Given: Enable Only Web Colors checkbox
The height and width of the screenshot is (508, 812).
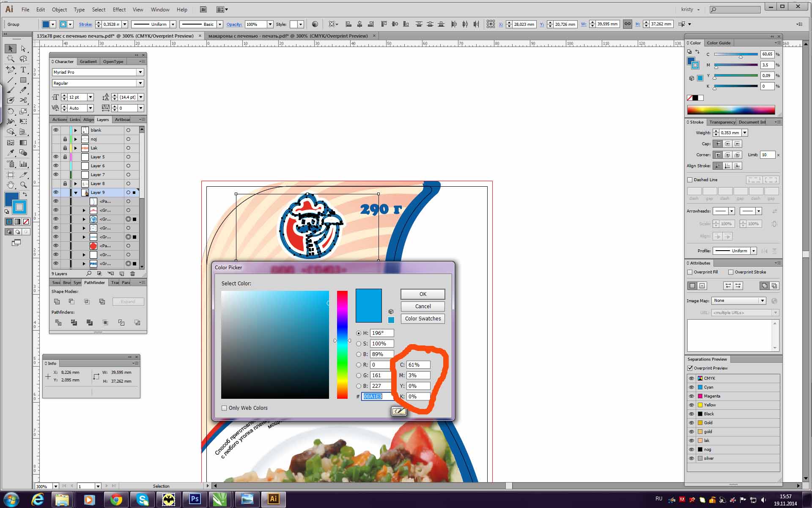Looking at the screenshot, I should point(224,408).
